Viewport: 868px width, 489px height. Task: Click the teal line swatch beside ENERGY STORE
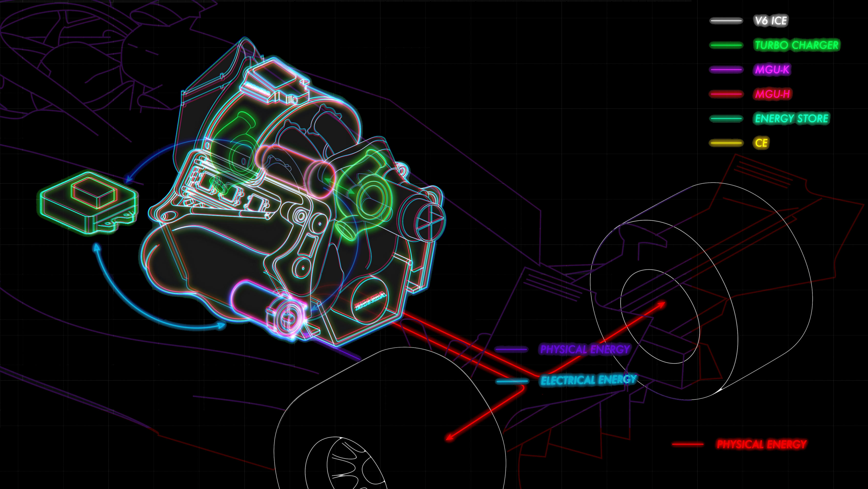[726, 119]
